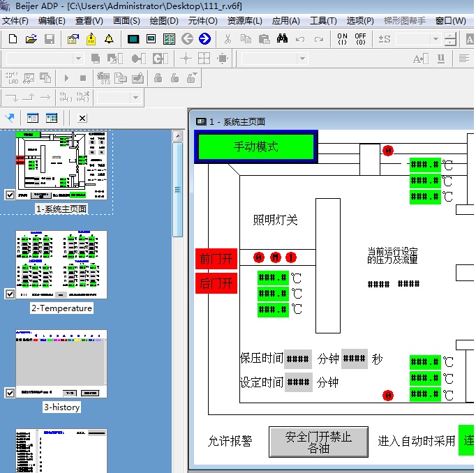Open the 文件(F) menu
Viewport: 476px width, 473px height.
click(15, 21)
